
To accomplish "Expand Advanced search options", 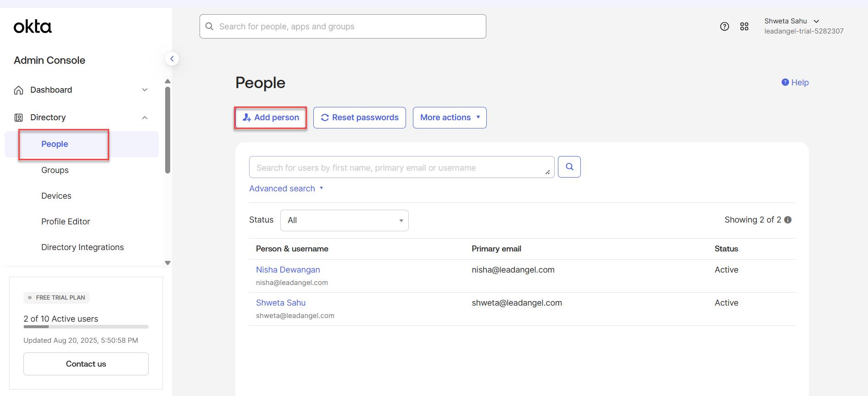I will [286, 189].
